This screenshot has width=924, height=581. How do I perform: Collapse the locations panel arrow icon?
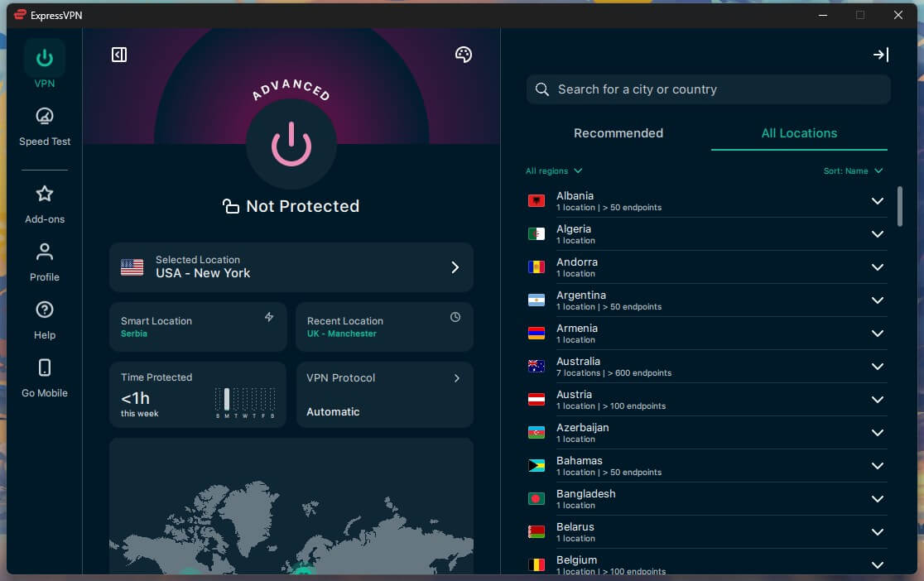[x=880, y=55]
